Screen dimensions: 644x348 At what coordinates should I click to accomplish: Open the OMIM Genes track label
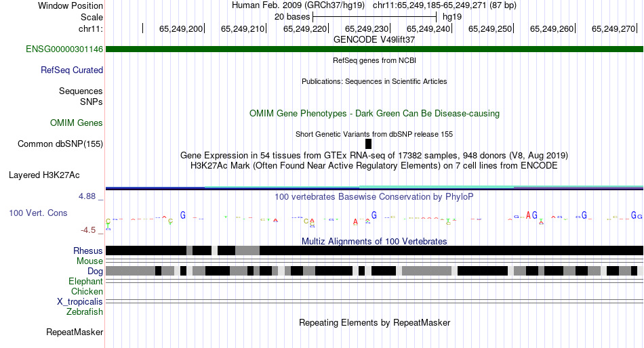click(77, 123)
